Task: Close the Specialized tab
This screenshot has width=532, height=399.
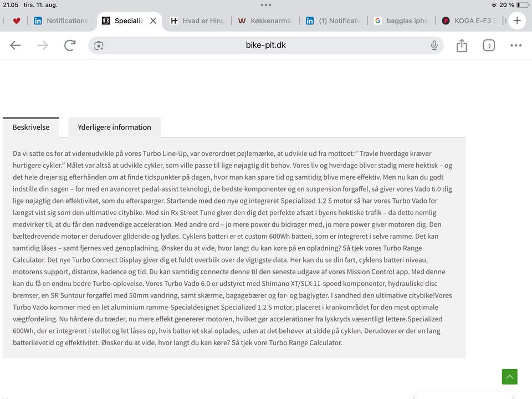Action: pos(154,21)
